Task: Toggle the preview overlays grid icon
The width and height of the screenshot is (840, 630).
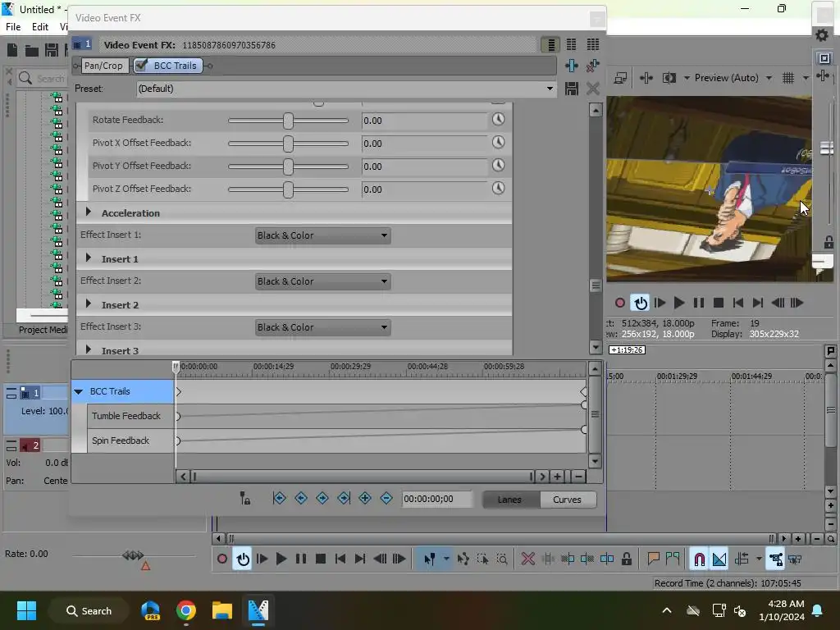Action: point(788,78)
